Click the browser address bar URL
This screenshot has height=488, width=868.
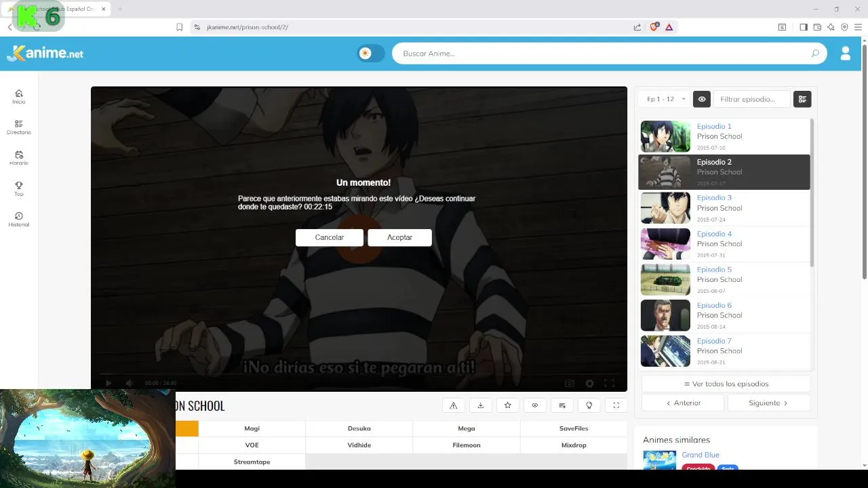pos(248,27)
